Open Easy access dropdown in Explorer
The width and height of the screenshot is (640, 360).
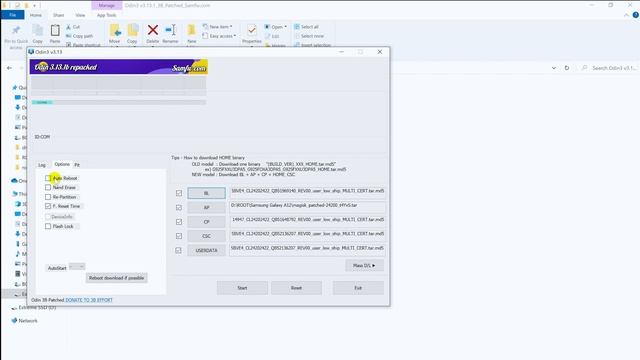pos(219,36)
